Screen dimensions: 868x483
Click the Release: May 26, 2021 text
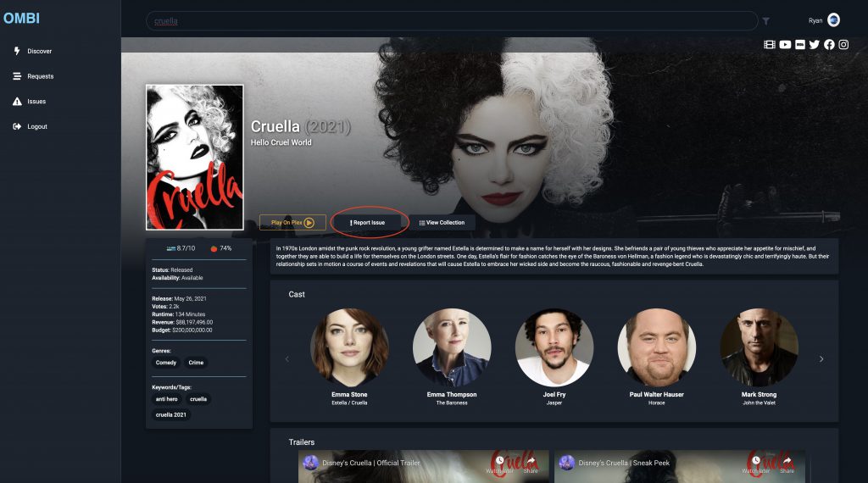[x=180, y=299]
